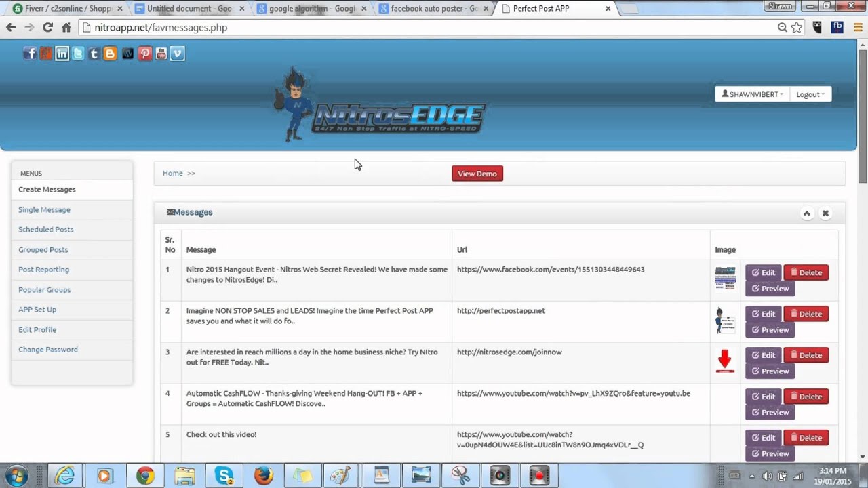Close the Perfect Post APP browser tab
868x488 pixels.
tap(608, 9)
